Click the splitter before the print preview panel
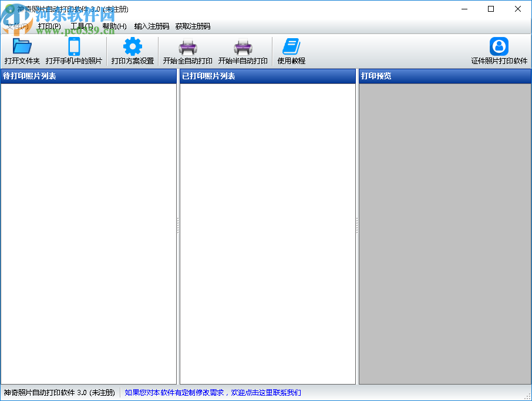The height and width of the screenshot is (401, 532). tap(357, 227)
